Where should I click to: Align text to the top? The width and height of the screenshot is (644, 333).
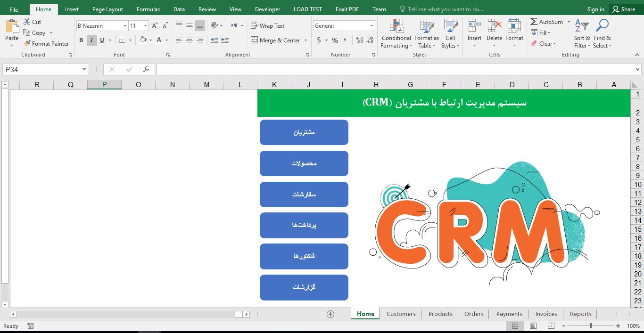click(179, 25)
